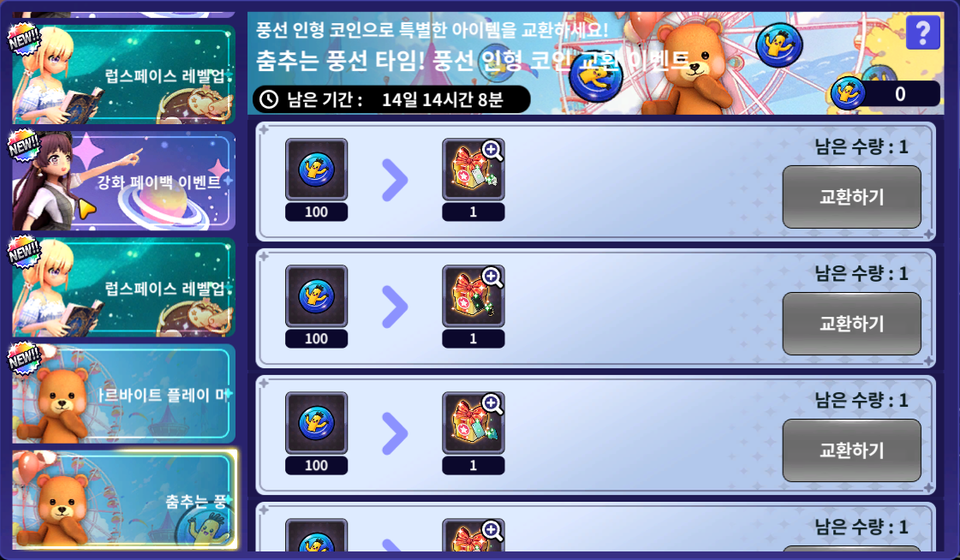This screenshot has height=560, width=960.
Task: Open the 강화 페이백 이벤트 banner
Action: coord(123,182)
